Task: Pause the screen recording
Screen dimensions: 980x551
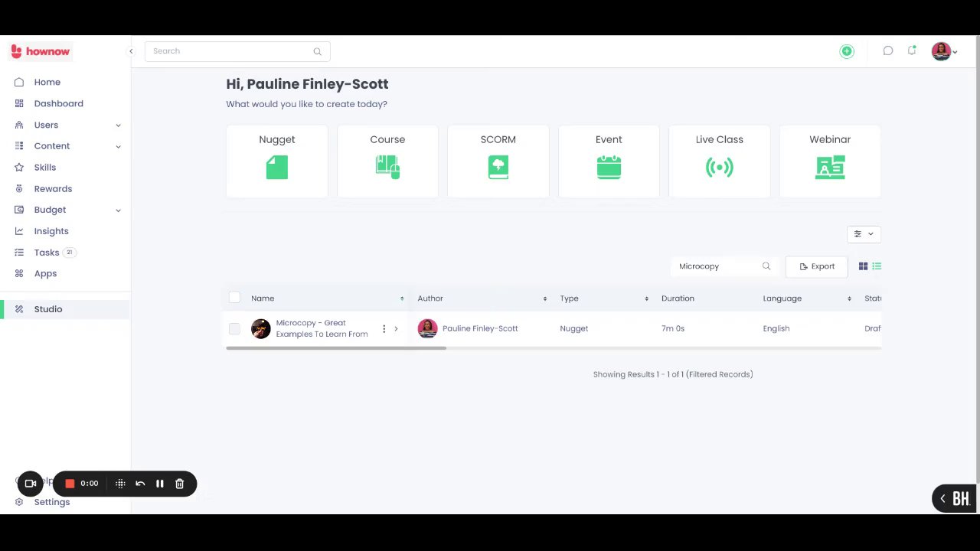Action: pyautogui.click(x=160, y=484)
